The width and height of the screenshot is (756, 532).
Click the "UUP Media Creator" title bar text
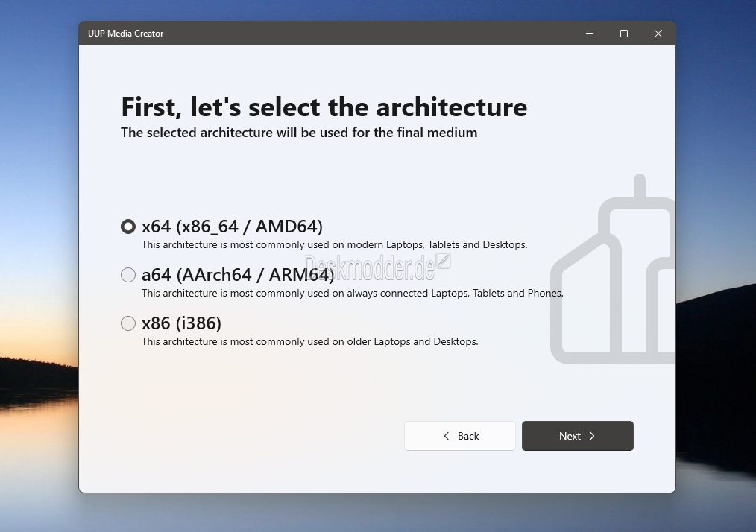coord(126,34)
